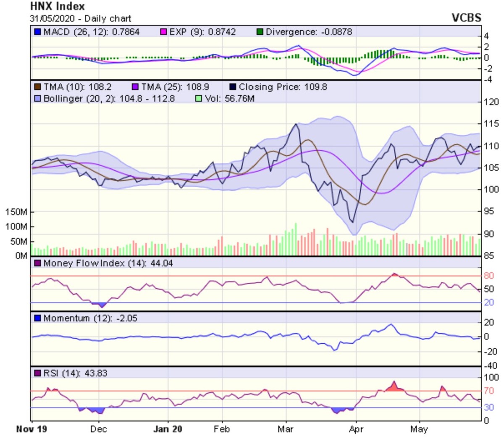Click the 31/05/2020 Daily chart subtitle
The width and height of the screenshot is (504, 441).
81,19
